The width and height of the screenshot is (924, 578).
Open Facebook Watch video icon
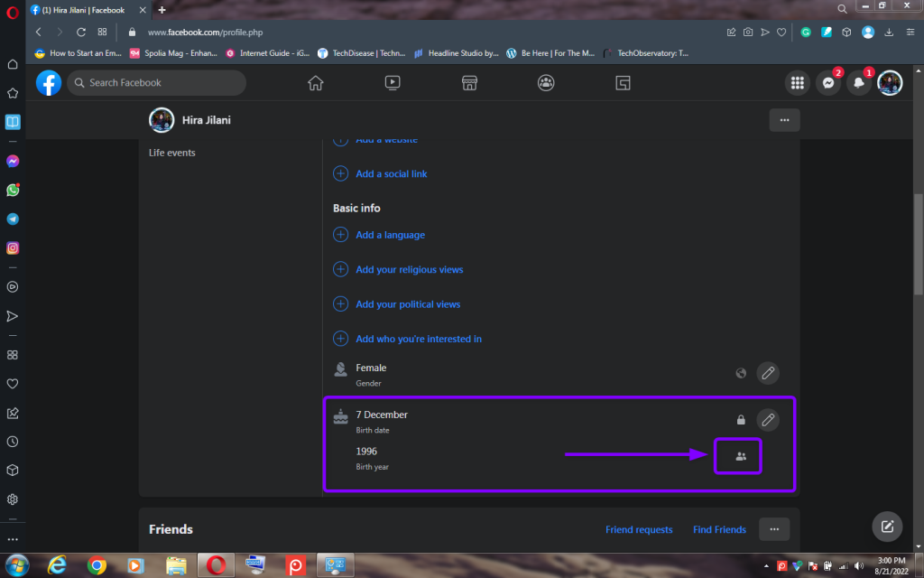point(393,83)
